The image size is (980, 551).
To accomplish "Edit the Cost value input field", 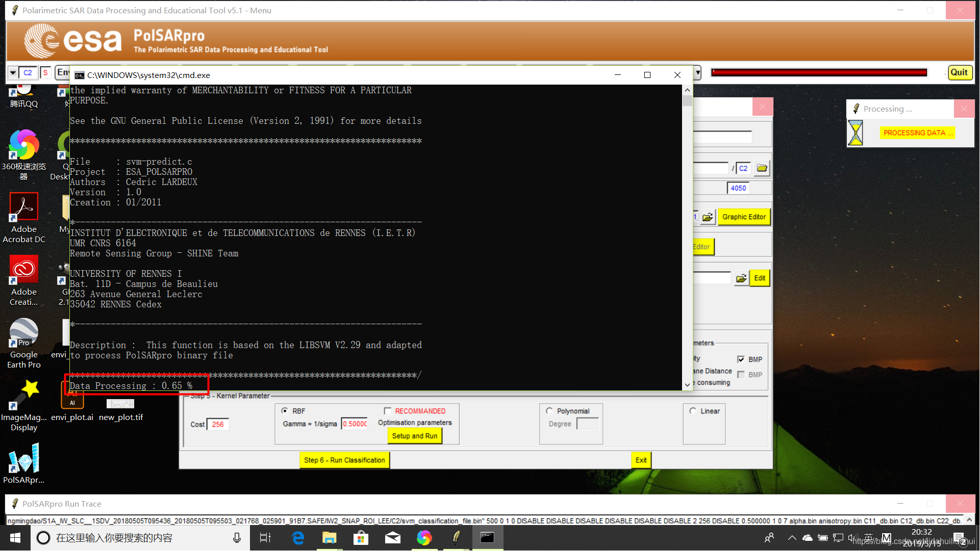I will [x=218, y=424].
